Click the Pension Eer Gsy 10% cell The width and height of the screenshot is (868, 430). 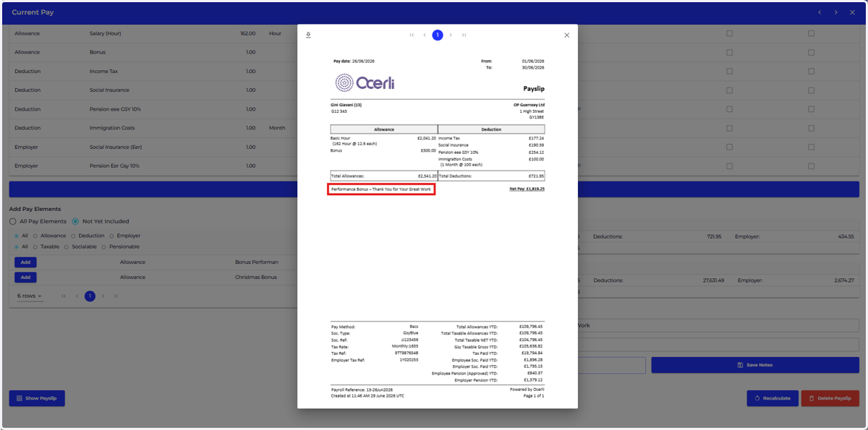coord(114,165)
